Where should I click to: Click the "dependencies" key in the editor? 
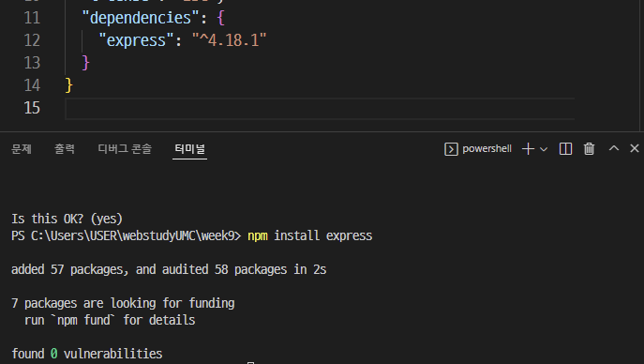click(141, 18)
